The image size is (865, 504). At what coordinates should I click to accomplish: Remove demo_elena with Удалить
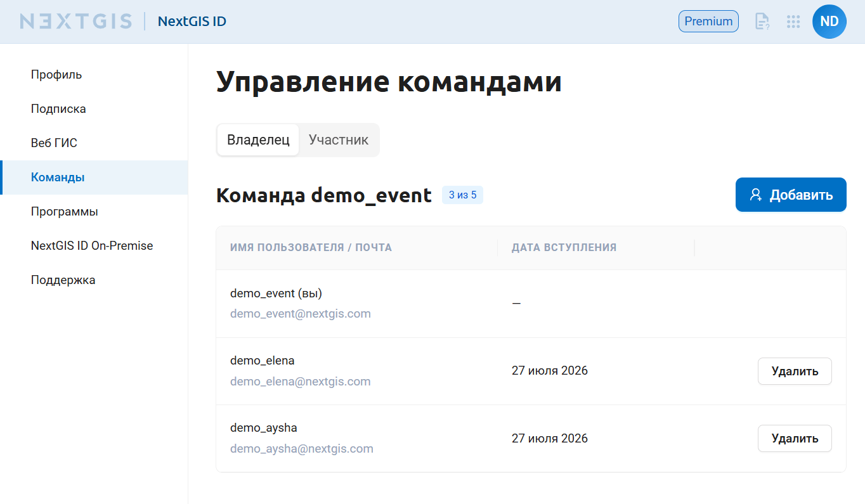coord(795,372)
